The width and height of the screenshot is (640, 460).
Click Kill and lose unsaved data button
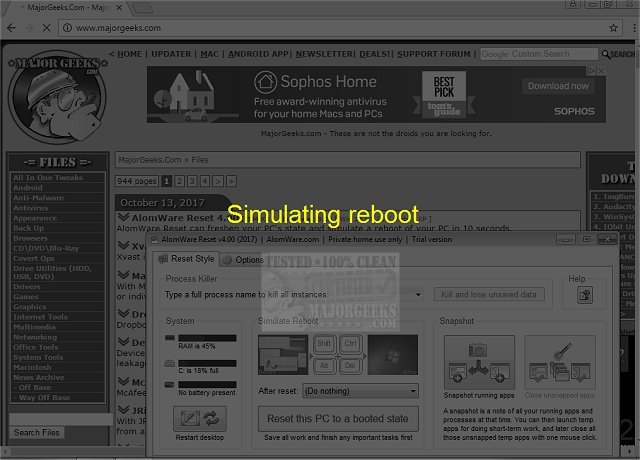tap(489, 294)
